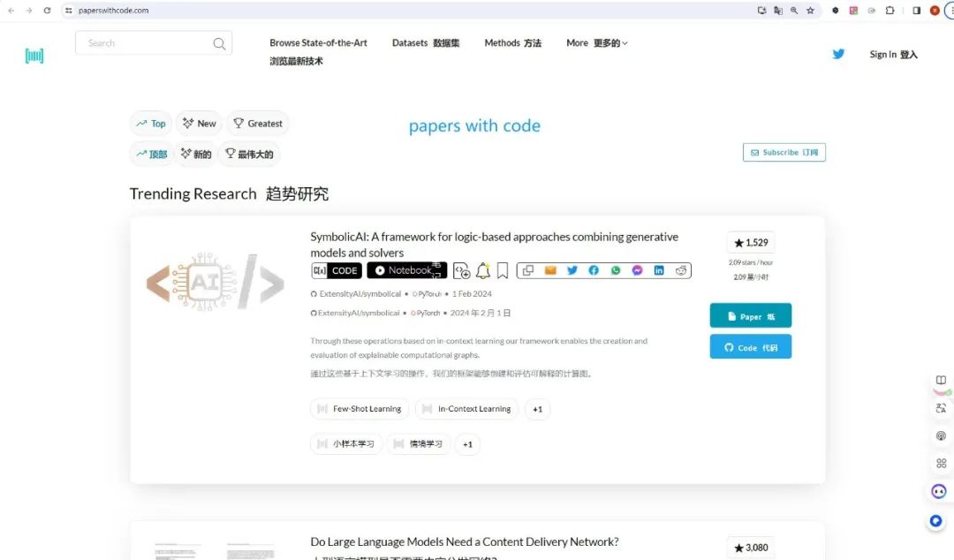
Task: Click the Papers with Code logo icon
Action: click(34, 56)
